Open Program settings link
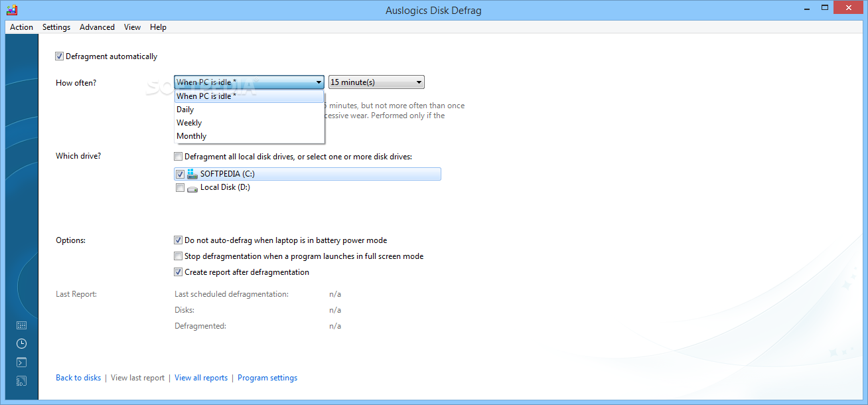 267,378
